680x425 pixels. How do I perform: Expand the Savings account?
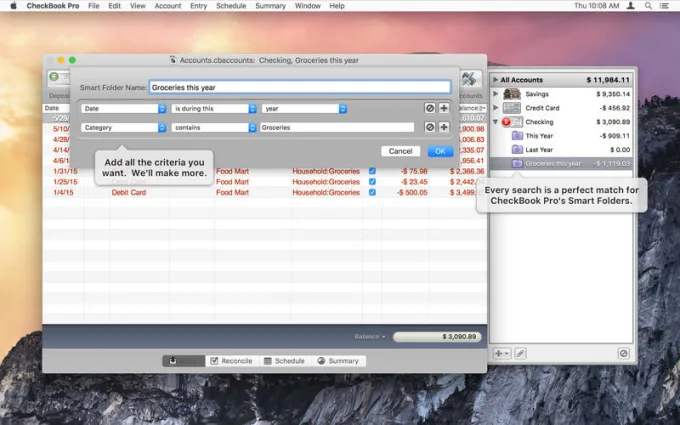[495, 94]
